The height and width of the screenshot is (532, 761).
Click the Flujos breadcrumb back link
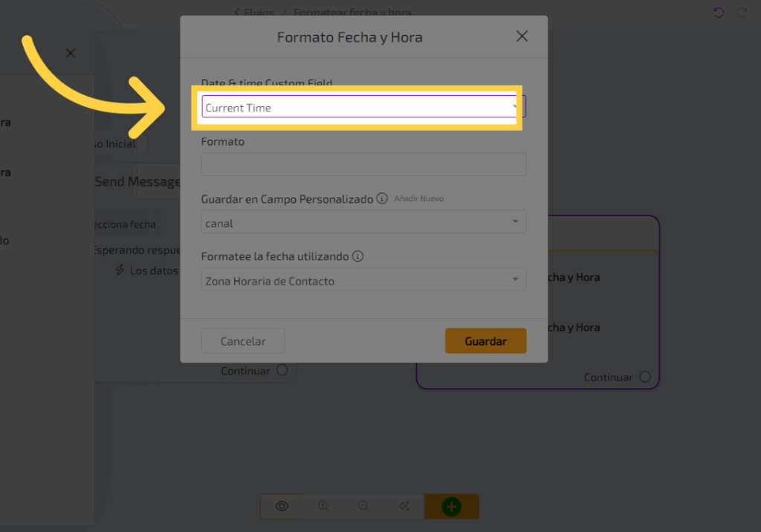254,13
